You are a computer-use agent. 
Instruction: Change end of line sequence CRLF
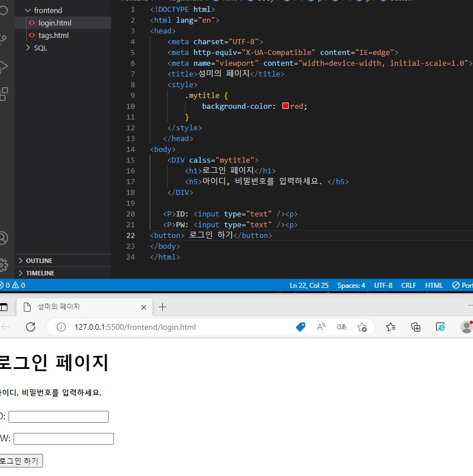[x=408, y=286]
